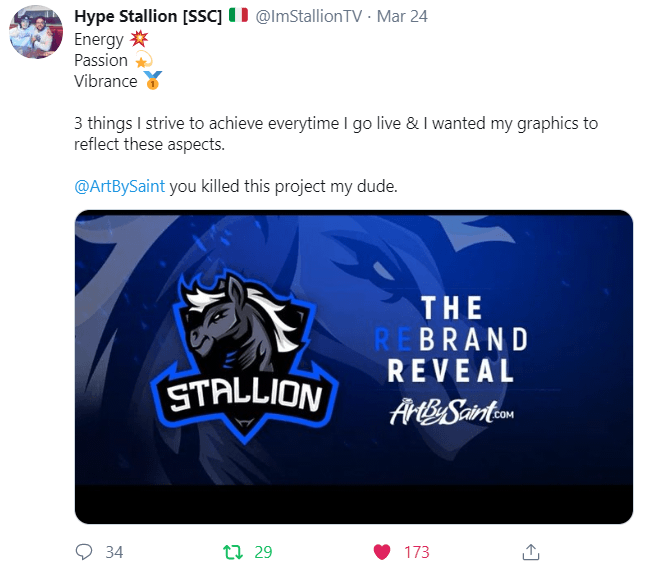645x571 pixels.
Task: Open the Mar 24 tweet timestamp
Action: pos(402,16)
